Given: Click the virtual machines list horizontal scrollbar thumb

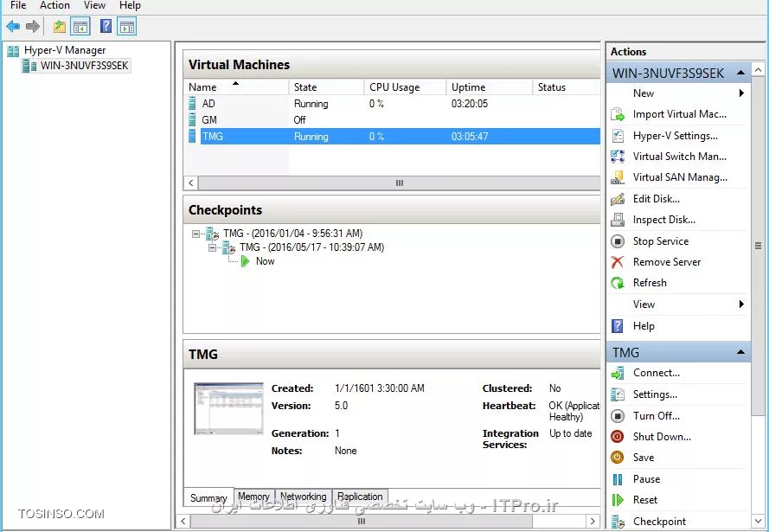Looking at the screenshot, I should click(400, 183).
